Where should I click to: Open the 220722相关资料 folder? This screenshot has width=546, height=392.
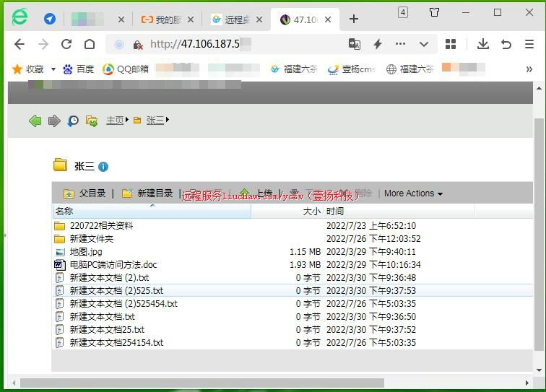coord(101,226)
